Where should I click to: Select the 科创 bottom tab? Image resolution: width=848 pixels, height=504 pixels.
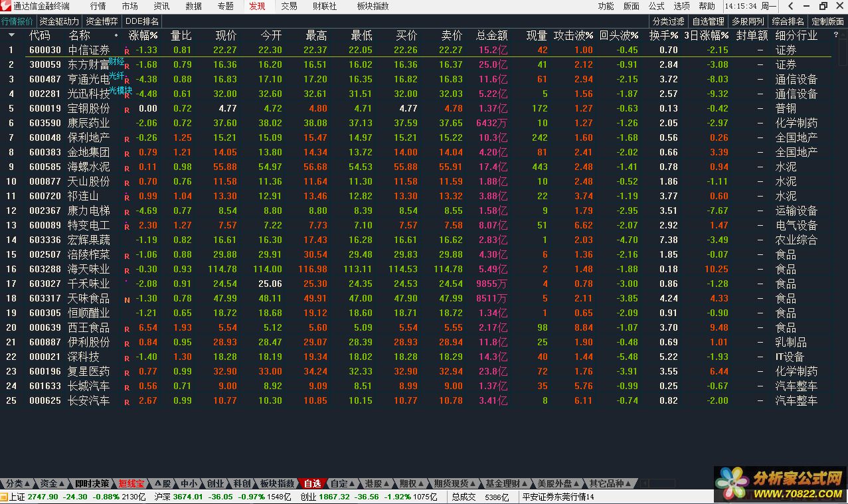tap(242, 483)
